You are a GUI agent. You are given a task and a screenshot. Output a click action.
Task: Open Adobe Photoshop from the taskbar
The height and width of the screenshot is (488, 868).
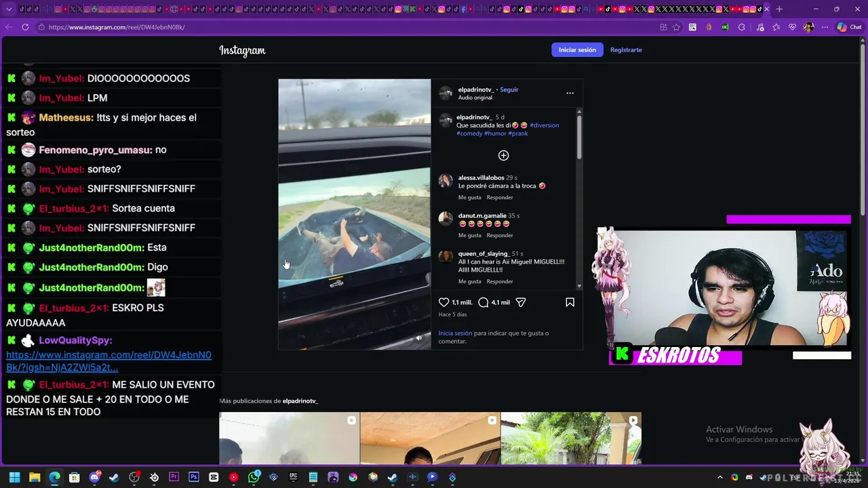pyautogui.click(x=194, y=477)
